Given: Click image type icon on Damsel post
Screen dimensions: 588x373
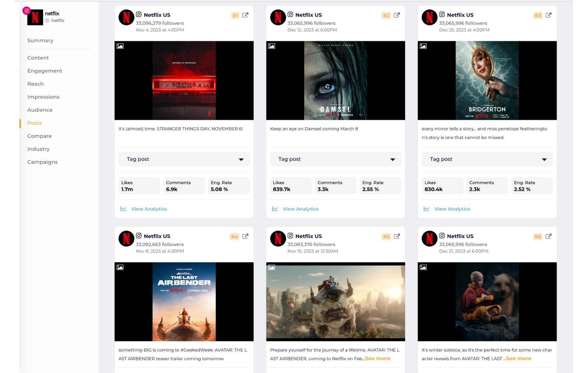Looking at the screenshot, I should click(x=272, y=46).
